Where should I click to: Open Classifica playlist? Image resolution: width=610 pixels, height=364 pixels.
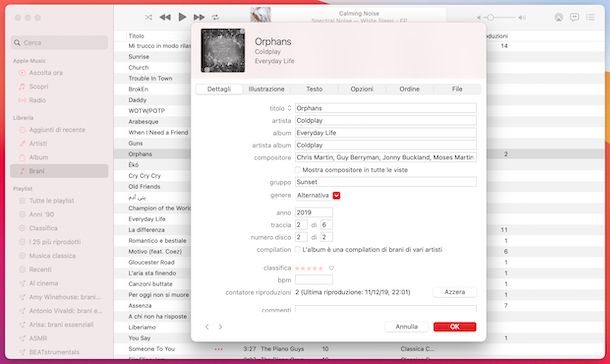[x=43, y=228]
